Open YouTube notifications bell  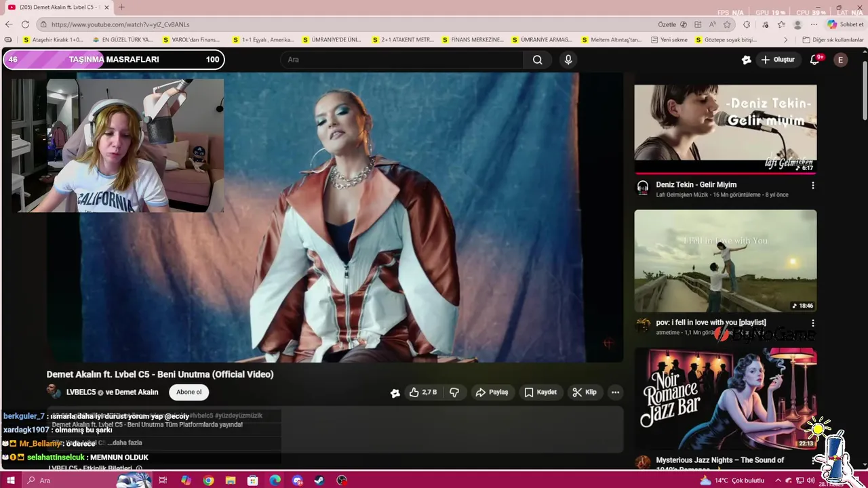pyautogui.click(x=816, y=60)
